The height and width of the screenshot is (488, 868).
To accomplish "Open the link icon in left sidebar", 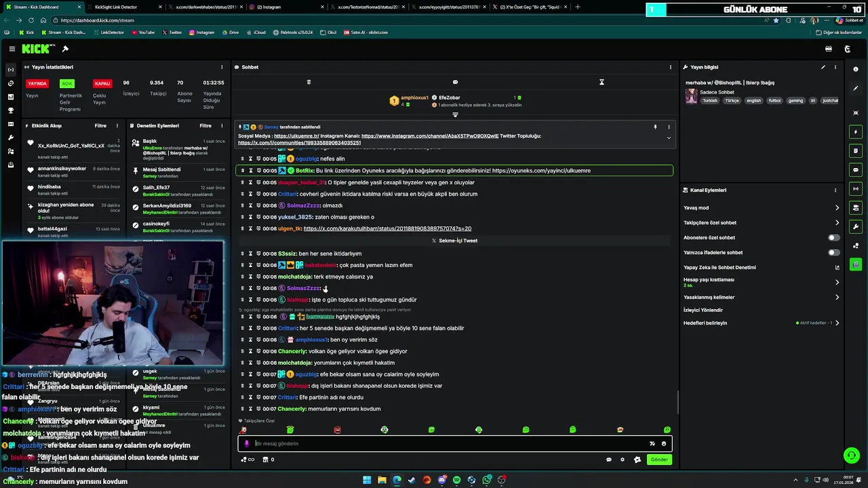I will point(10,83).
